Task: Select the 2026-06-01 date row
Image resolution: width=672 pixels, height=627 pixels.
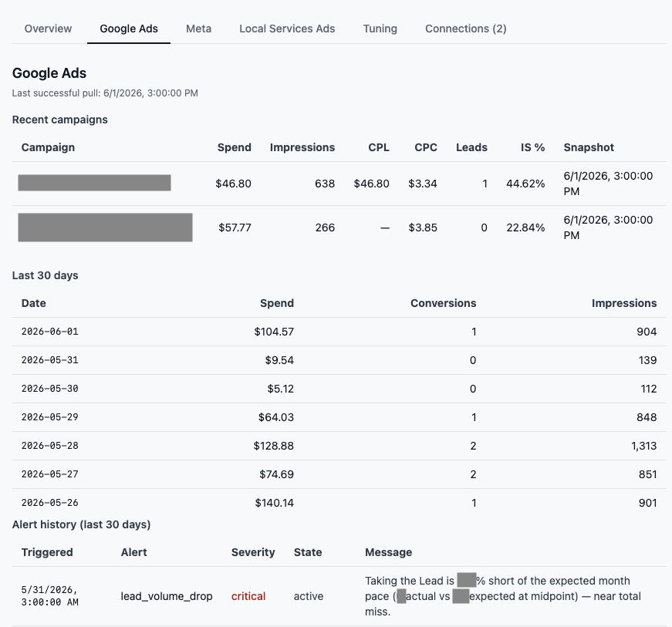Action: pyautogui.click(x=339, y=332)
